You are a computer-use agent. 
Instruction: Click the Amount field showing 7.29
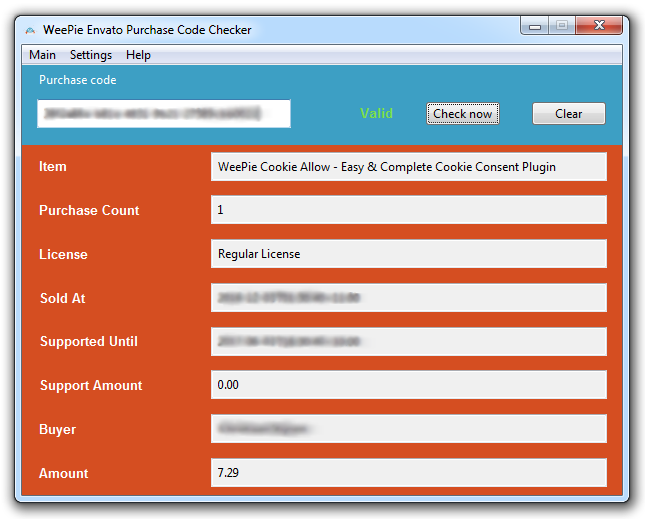pos(408,473)
